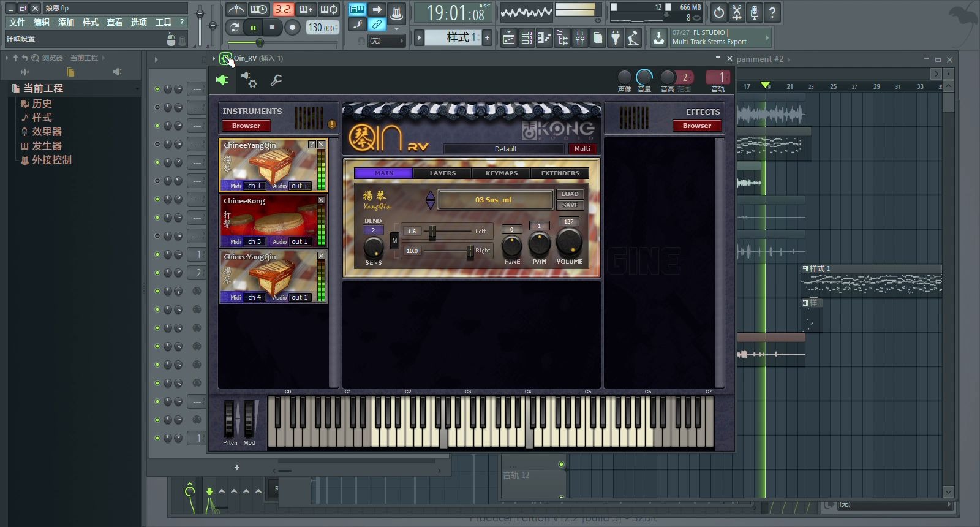Open the 查看 menu
980x527 pixels.
coord(115,22)
